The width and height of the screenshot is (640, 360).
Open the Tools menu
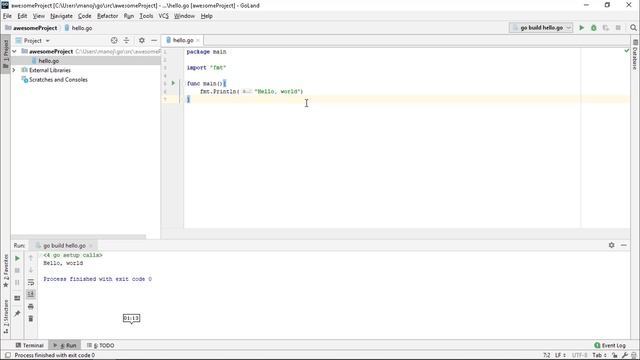coord(146,16)
